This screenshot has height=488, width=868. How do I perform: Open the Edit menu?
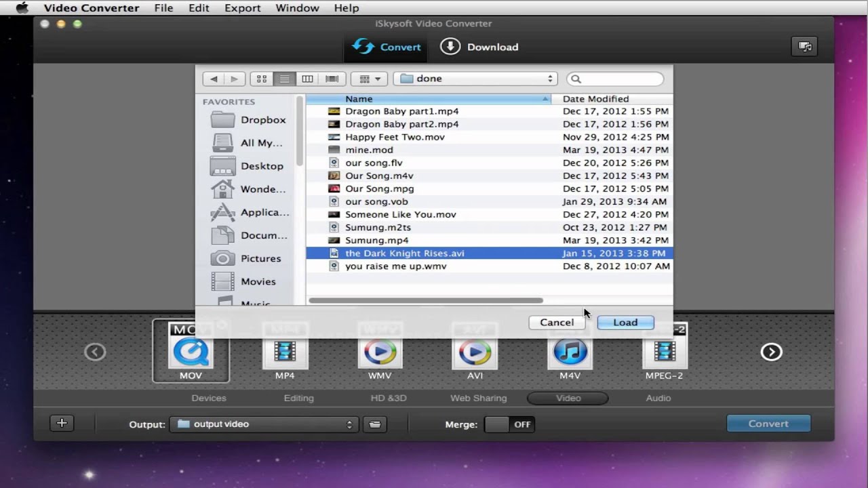coord(199,8)
